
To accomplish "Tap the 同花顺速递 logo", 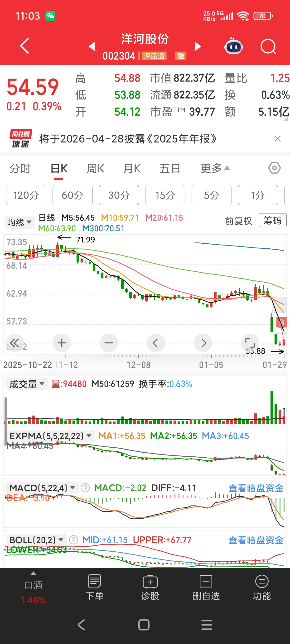I will point(20,138).
